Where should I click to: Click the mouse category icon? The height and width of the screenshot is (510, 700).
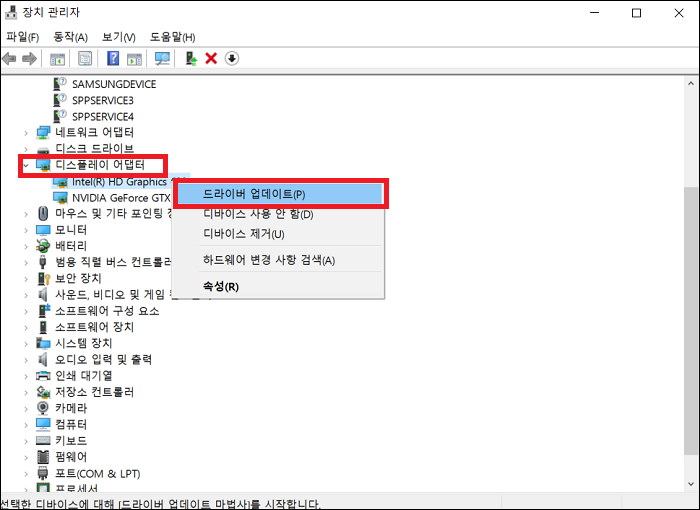click(x=43, y=213)
